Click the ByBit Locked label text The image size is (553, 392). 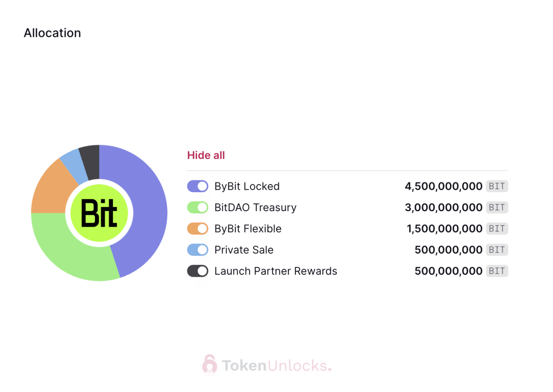pos(247,186)
